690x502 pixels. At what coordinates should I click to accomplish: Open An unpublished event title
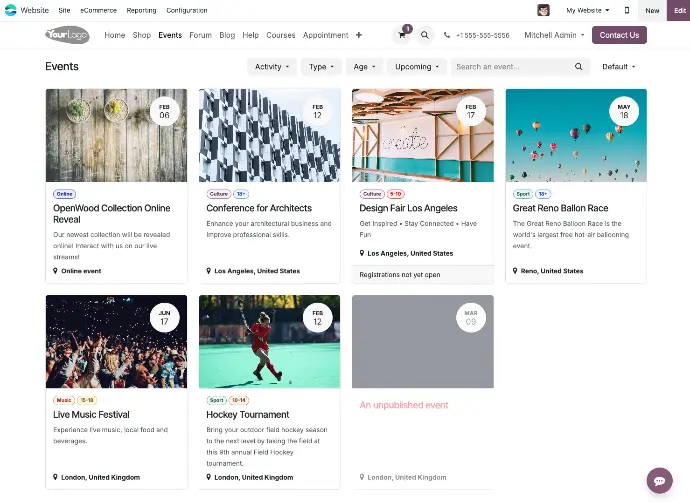[x=404, y=405]
